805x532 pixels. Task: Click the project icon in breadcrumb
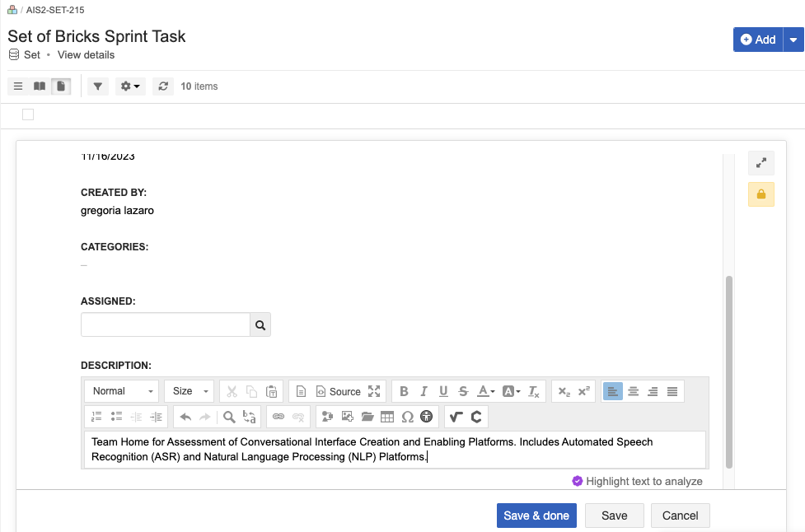click(x=12, y=9)
